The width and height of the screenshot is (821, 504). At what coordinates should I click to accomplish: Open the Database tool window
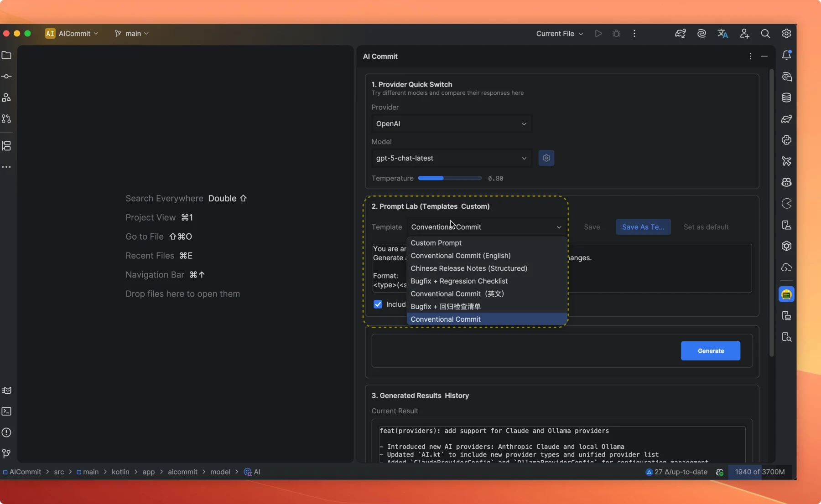[787, 98]
